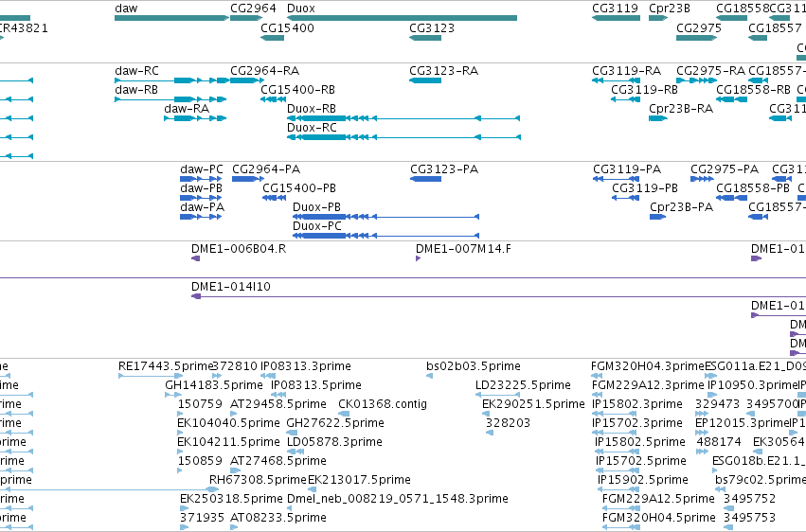Select the Duox-RB transcript line
Viewport: 806px width, 532px height.
pyautogui.click(x=403, y=118)
